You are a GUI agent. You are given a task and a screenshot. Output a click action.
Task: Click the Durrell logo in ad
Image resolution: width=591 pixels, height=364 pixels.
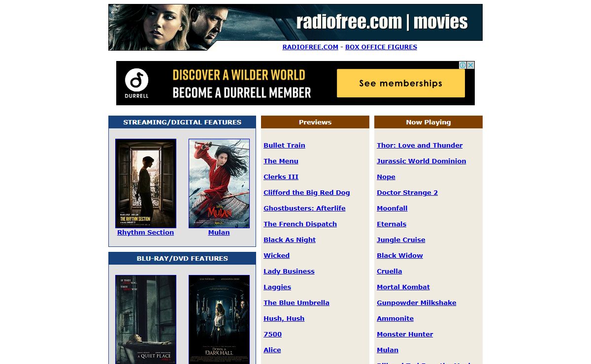[136, 83]
